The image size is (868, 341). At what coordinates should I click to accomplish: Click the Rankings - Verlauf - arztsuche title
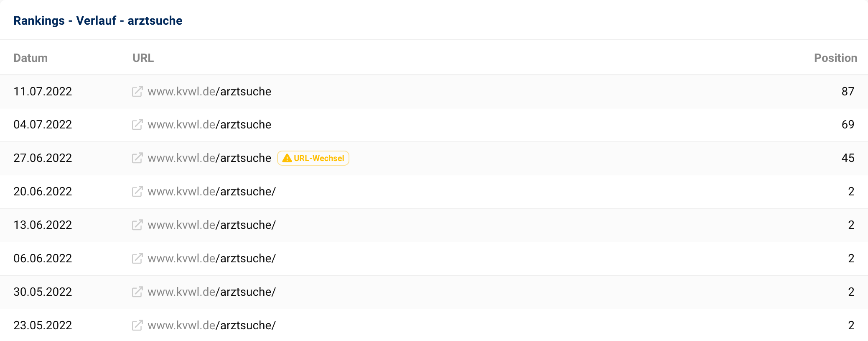(x=98, y=21)
